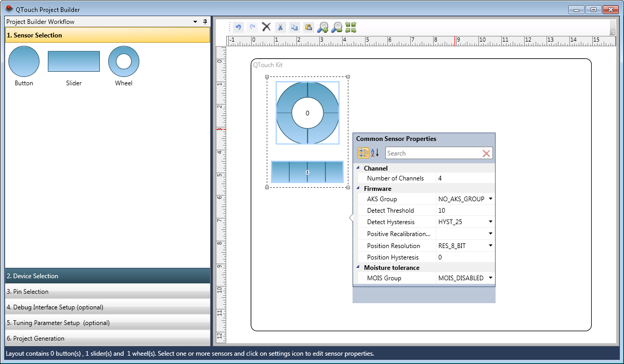Click the toolbar overflow arrow at right
The image size is (624, 364).
point(613,32)
